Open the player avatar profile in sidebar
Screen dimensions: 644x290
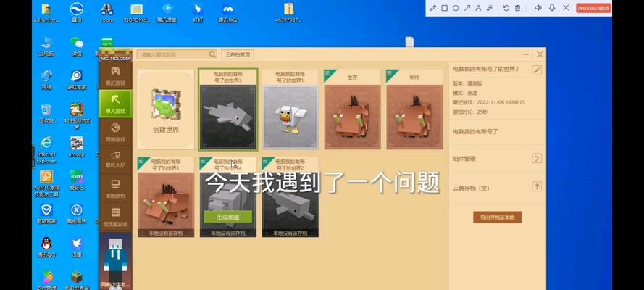[x=115, y=261]
